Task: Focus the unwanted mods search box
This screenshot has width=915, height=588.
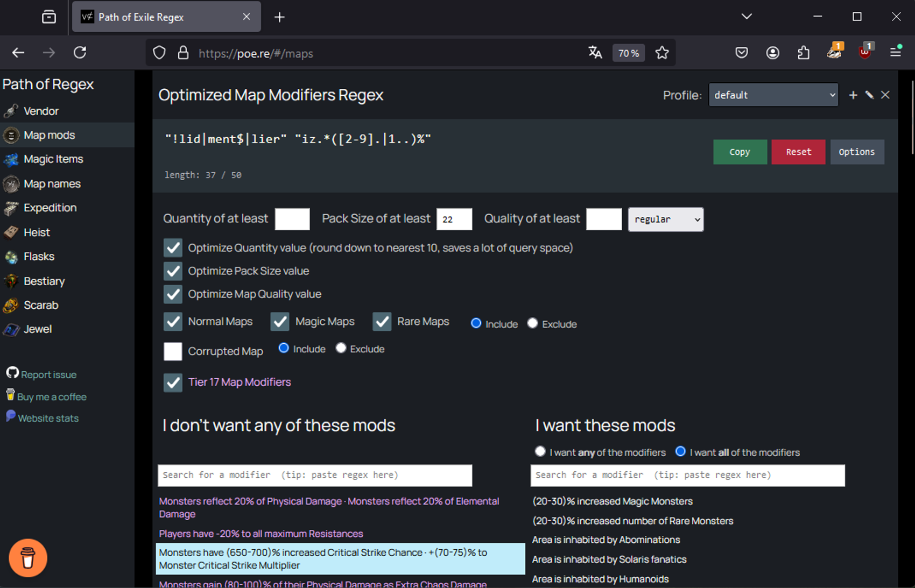Action: click(315, 476)
